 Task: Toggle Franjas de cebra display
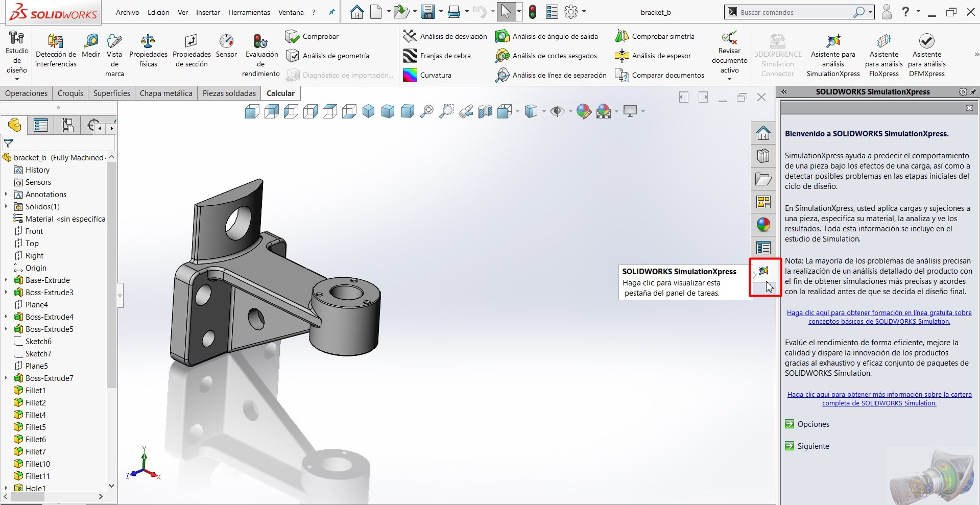click(x=437, y=56)
